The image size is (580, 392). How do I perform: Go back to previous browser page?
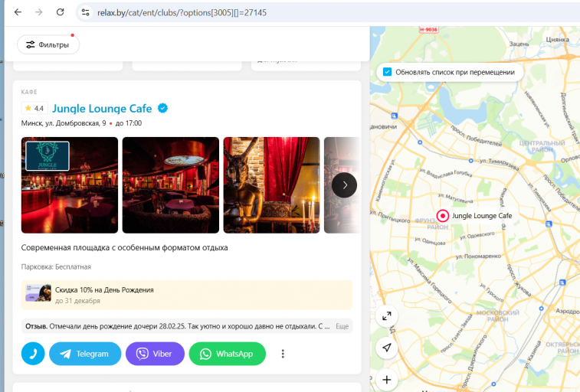pos(18,12)
